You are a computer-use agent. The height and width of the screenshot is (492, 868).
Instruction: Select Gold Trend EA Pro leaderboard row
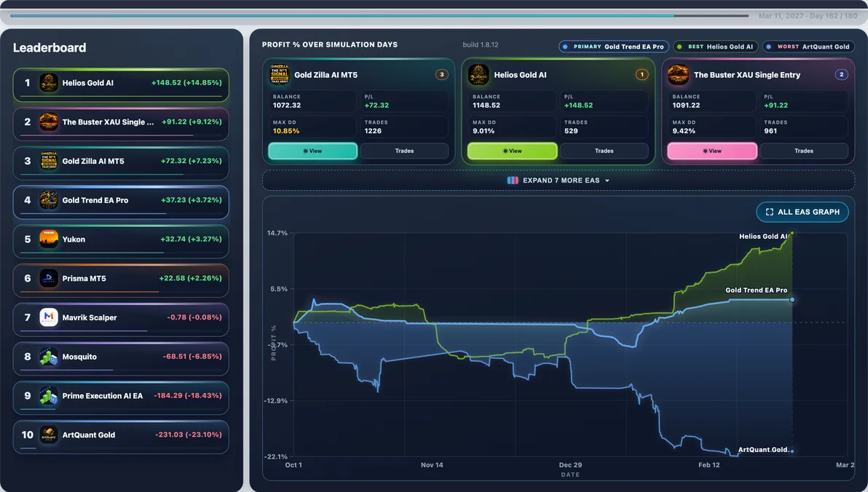pyautogui.click(x=121, y=202)
